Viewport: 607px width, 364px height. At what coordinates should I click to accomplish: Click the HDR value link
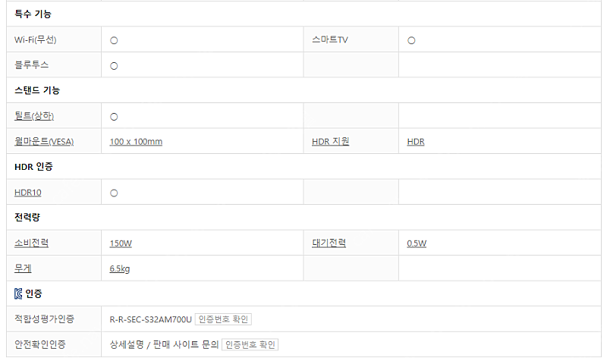(x=416, y=142)
